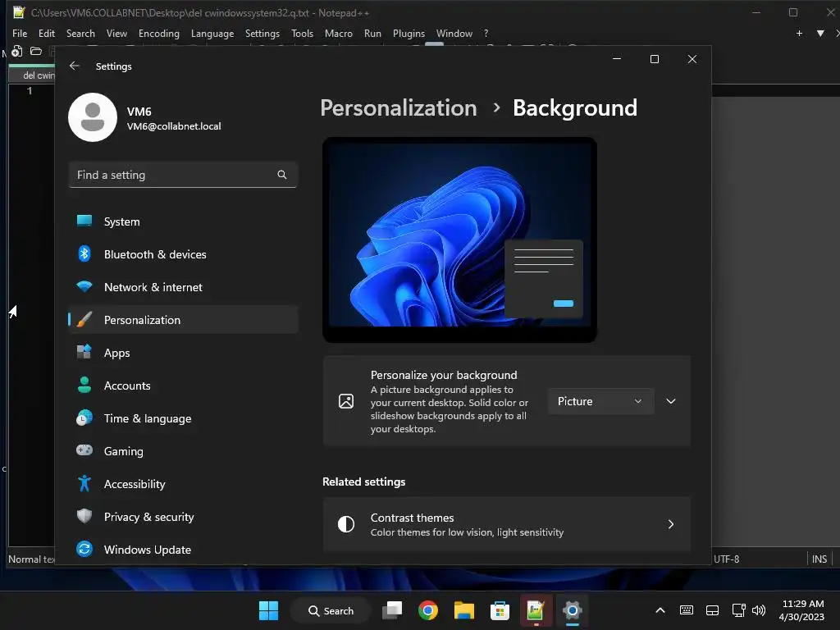The image size is (840, 630).
Task: Click touch keyboard tray icon
Action: click(687, 610)
